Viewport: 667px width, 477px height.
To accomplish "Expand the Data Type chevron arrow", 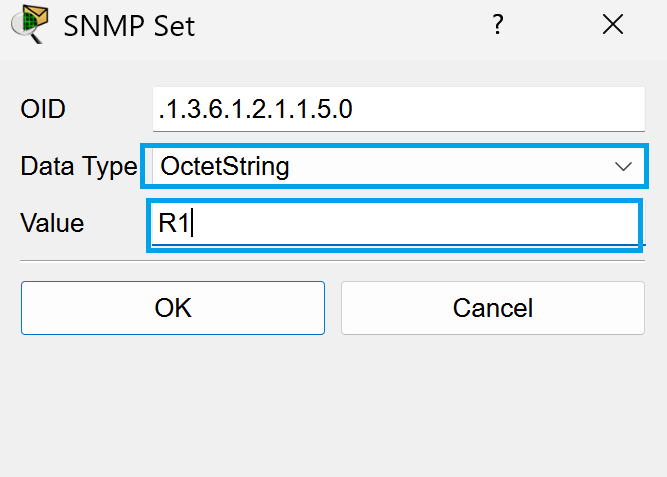I will [623, 166].
